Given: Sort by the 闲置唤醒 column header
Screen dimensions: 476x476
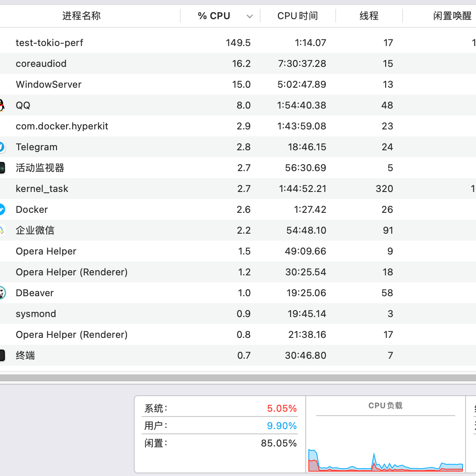Looking at the screenshot, I should click(452, 16).
